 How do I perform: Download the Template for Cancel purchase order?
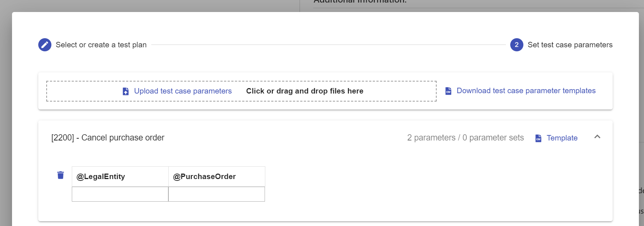click(562, 138)
